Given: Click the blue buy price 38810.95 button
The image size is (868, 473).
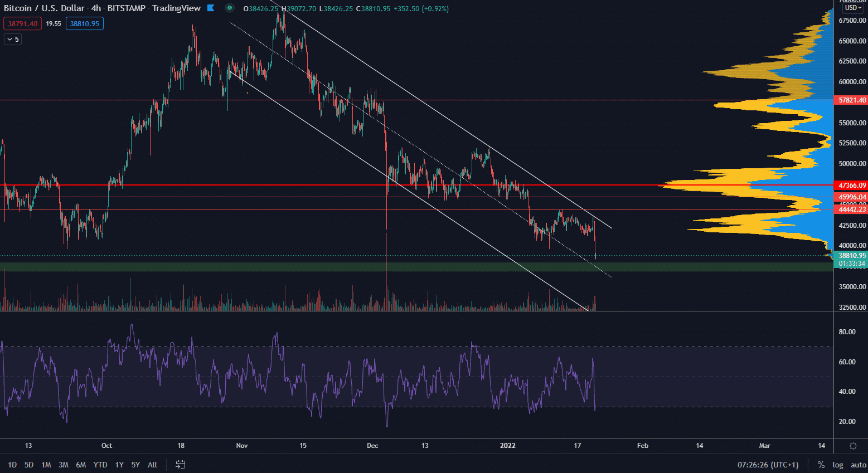Looking at the screenshot, I should (x=84, y=23).
